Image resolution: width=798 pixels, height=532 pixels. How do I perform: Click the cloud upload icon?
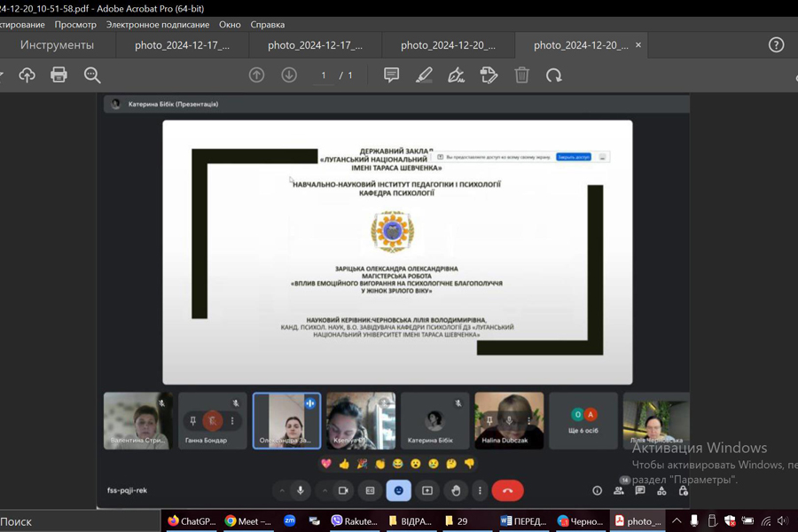27,75
